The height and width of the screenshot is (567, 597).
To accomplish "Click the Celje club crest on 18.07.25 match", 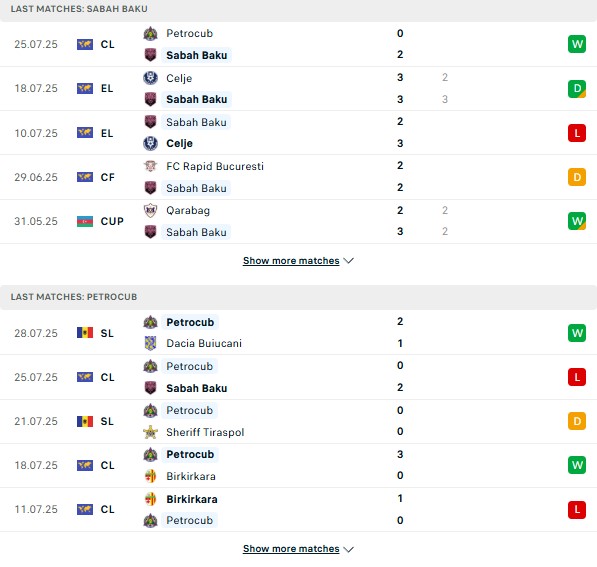I will (150, 78).
